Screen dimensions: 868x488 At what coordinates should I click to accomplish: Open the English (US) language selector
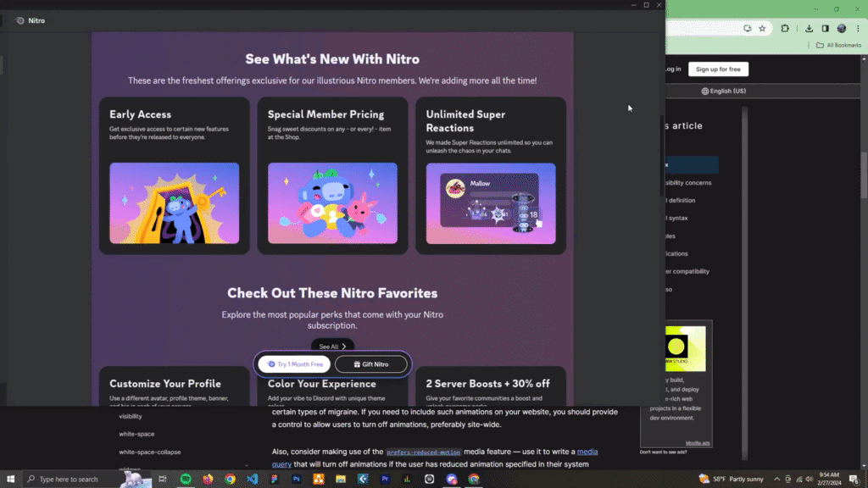tap(723, 91)
